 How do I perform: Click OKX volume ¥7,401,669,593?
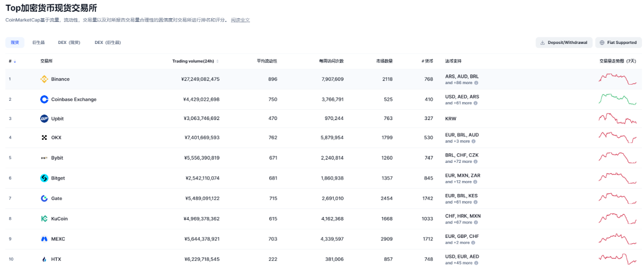[202, 138]
